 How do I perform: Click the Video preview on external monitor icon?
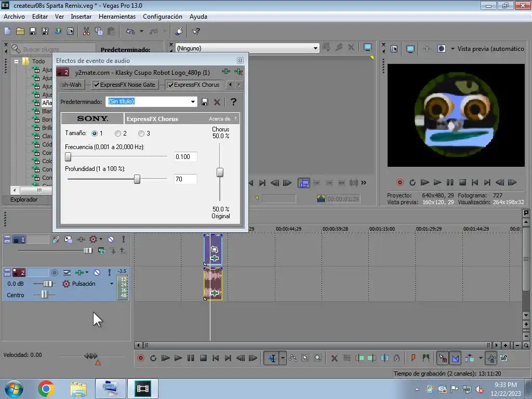[410, 49]
